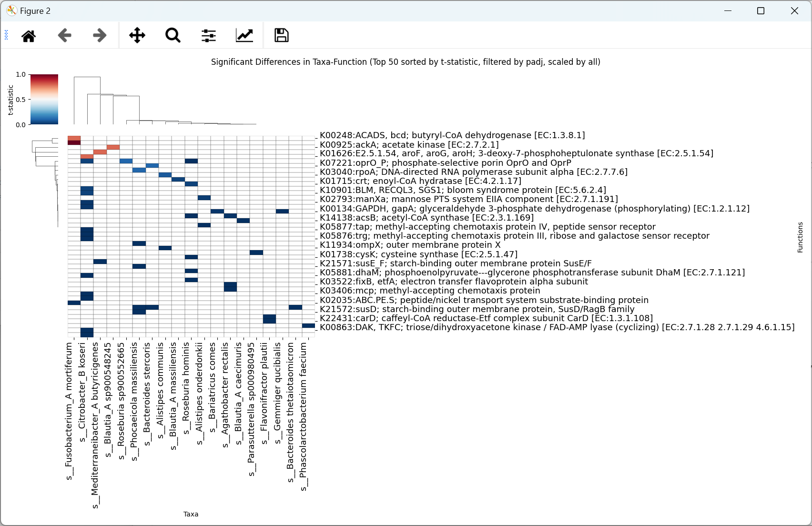Viewport: 812px width, 526px height.
Task: Click the Functions y-axis title
Action: point(800,237)
